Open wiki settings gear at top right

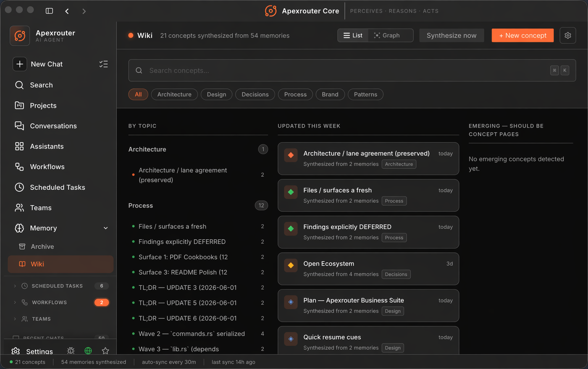tap(568, 35)
